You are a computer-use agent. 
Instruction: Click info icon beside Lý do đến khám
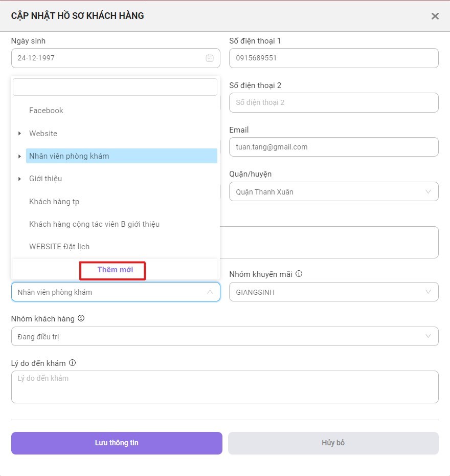coord(72,363)
